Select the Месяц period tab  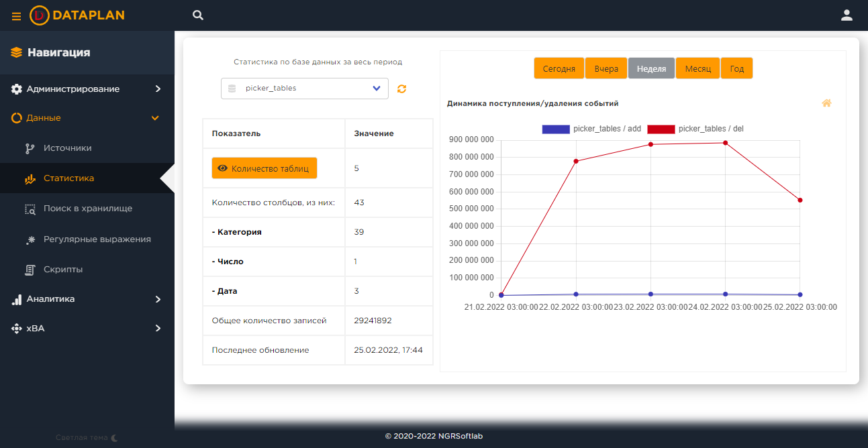click(x=698, y=68)
